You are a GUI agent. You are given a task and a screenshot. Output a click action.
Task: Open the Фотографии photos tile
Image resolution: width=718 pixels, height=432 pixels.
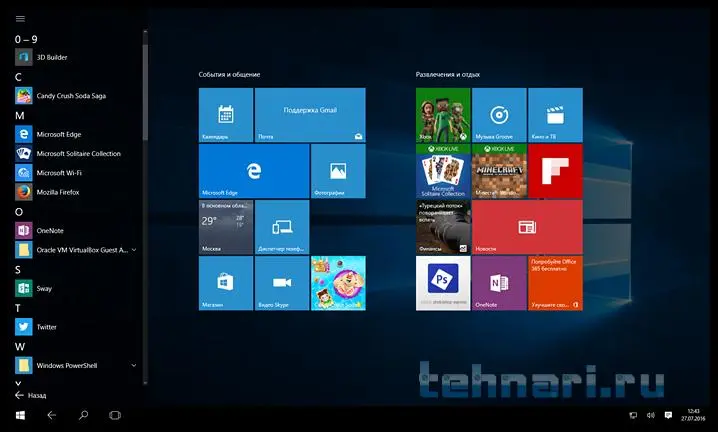tap(338, 171)
